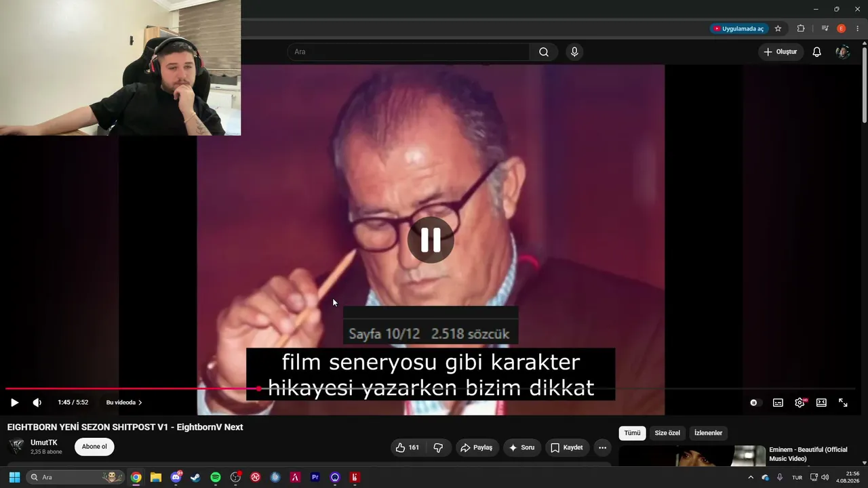Click the tray microphone indicator
868x488 pixels.
tap(780, 477)
